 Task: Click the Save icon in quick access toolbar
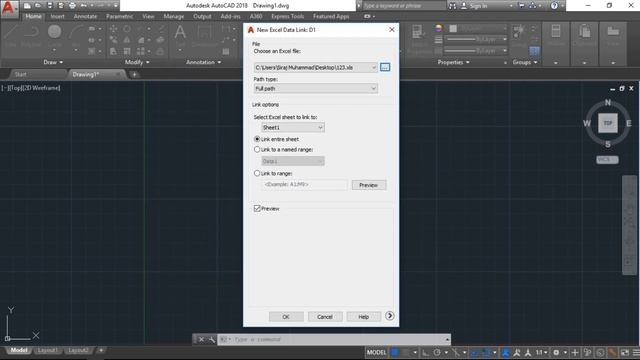point(50,6)
